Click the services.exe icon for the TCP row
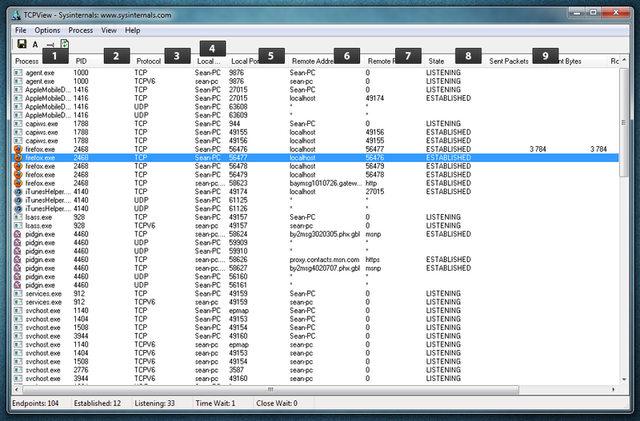This screenshot has height=421, width=640. tap(18, 294)
